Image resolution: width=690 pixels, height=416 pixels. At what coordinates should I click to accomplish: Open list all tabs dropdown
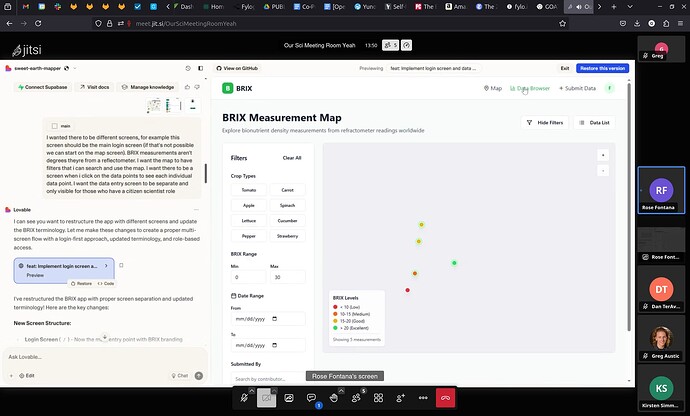(x=630, y=7)
